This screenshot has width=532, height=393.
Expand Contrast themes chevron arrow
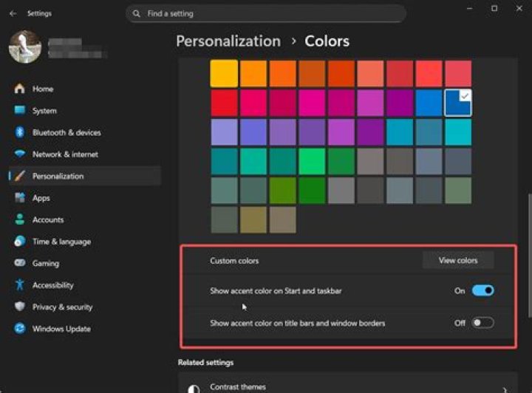pyautogui.click(x=504, y=389)
